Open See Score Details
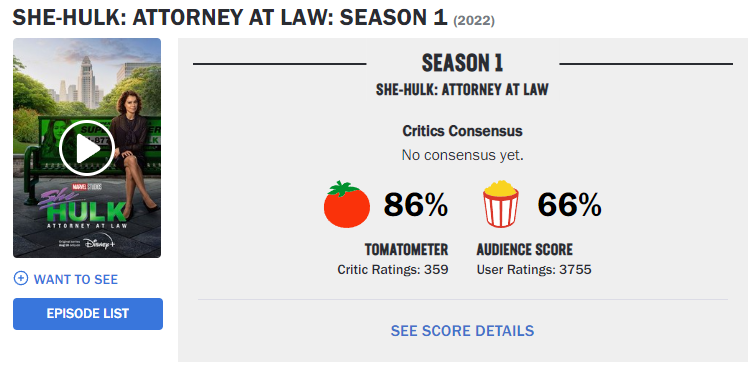This screenshot has height=365, width=750. pyautogui.click(x=462, y=331)
